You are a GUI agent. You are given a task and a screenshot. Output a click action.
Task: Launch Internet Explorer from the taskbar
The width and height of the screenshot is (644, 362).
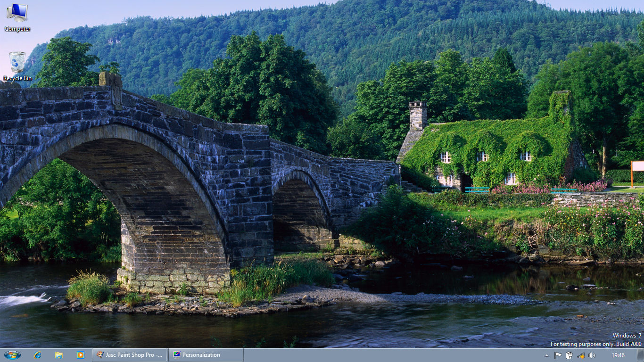(x=37, y=355)
